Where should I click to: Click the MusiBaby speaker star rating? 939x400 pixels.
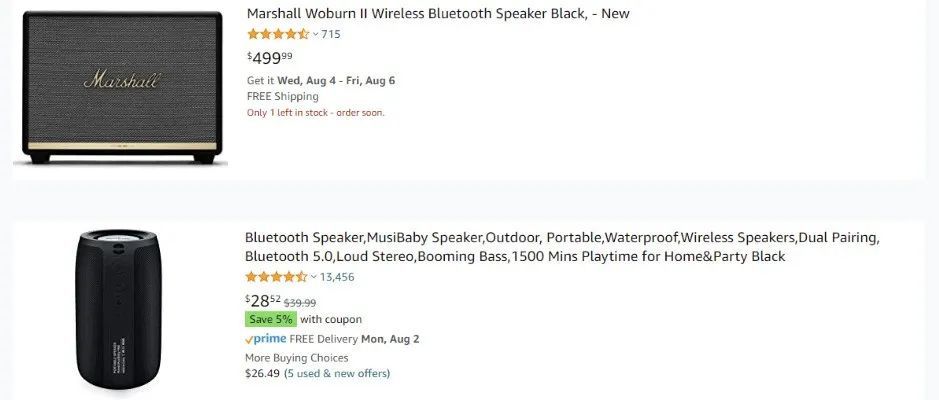pyautogui.click(x=276, y=277)
